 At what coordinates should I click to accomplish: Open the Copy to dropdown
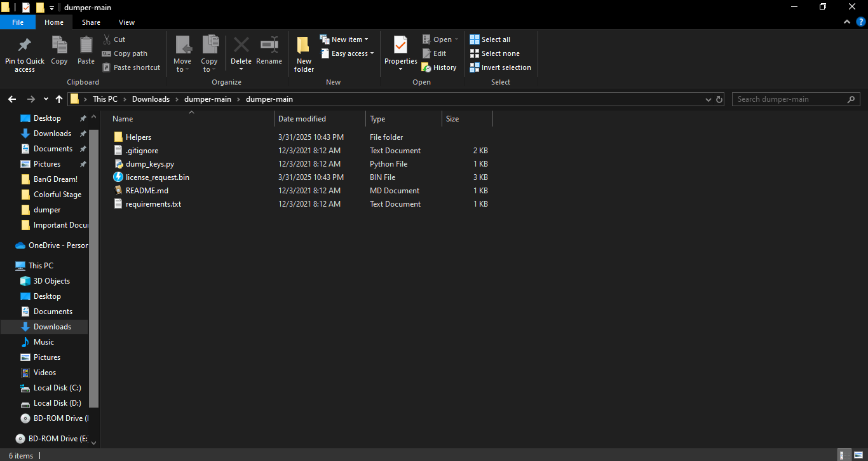click(x=209, y=55)
